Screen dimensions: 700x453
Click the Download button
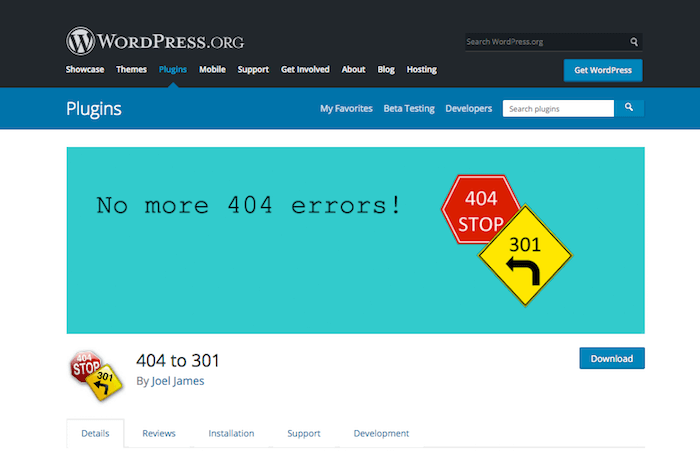[x=612, y=358]
